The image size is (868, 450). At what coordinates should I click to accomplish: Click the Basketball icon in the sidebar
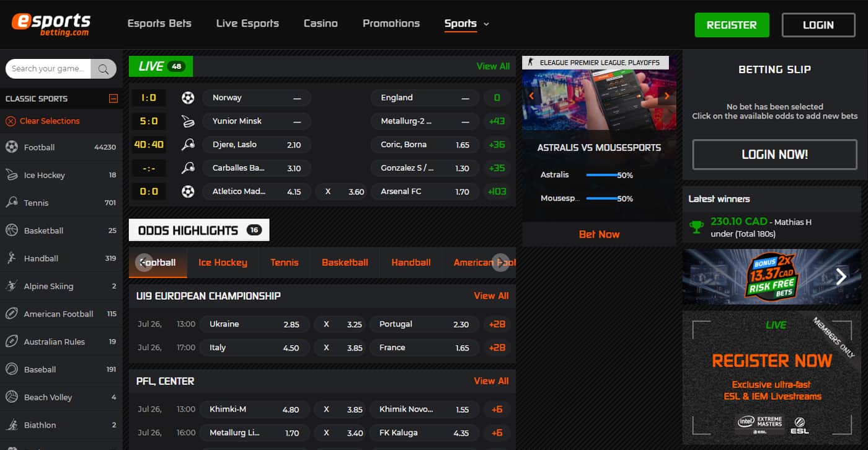[x=12, y=230]
